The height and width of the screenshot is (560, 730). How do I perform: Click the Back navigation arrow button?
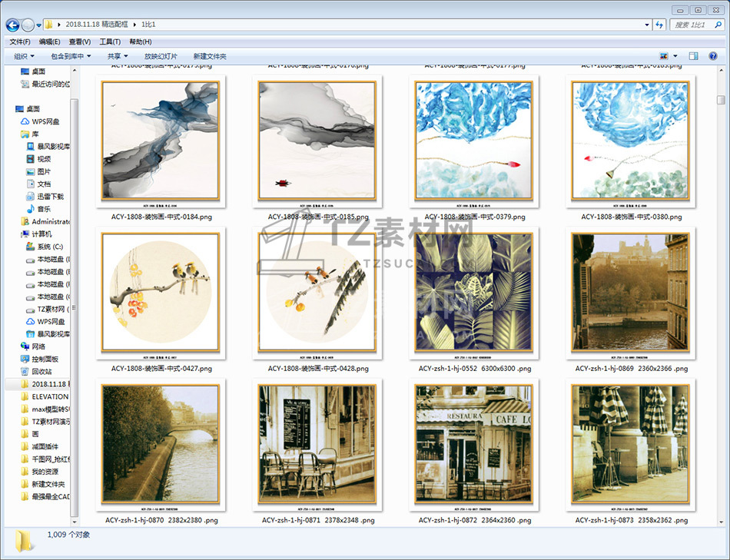click(12, 25)
